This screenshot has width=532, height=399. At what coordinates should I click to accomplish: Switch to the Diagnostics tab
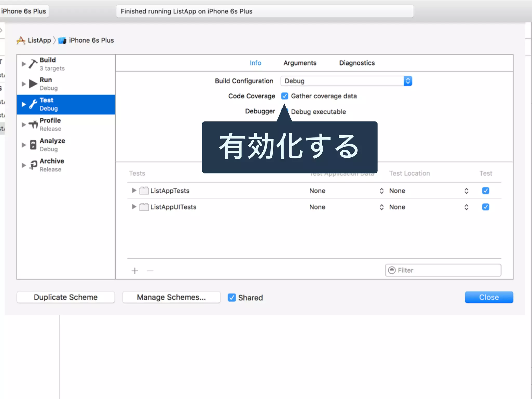point(357,63)
